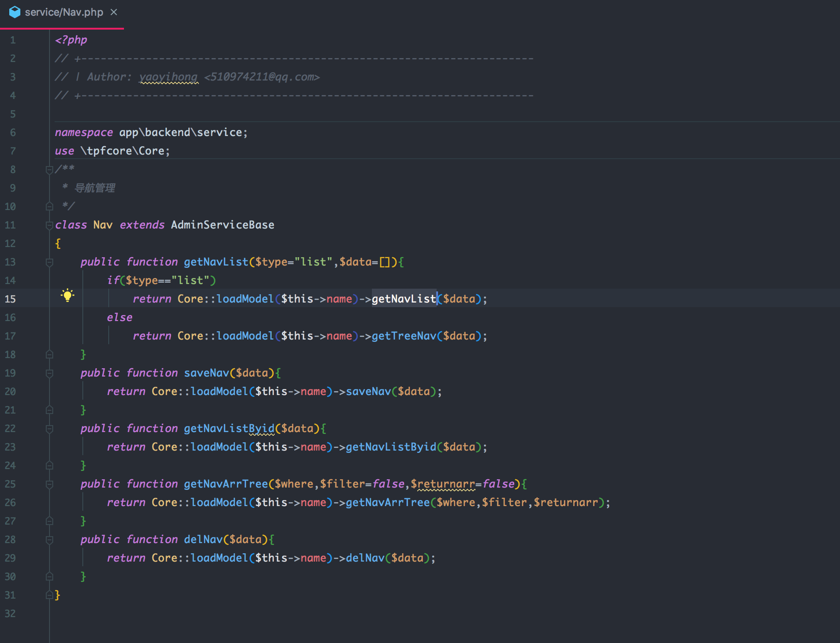
Task: Collapse the class Nav fold marker on line 11
Action: pyautogui.click(x=49, y=225)
